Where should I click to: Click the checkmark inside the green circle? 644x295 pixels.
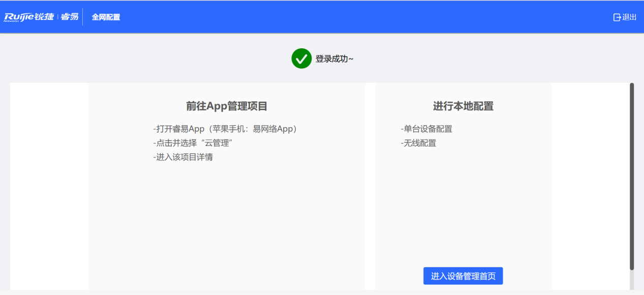(x=301, y=58)
